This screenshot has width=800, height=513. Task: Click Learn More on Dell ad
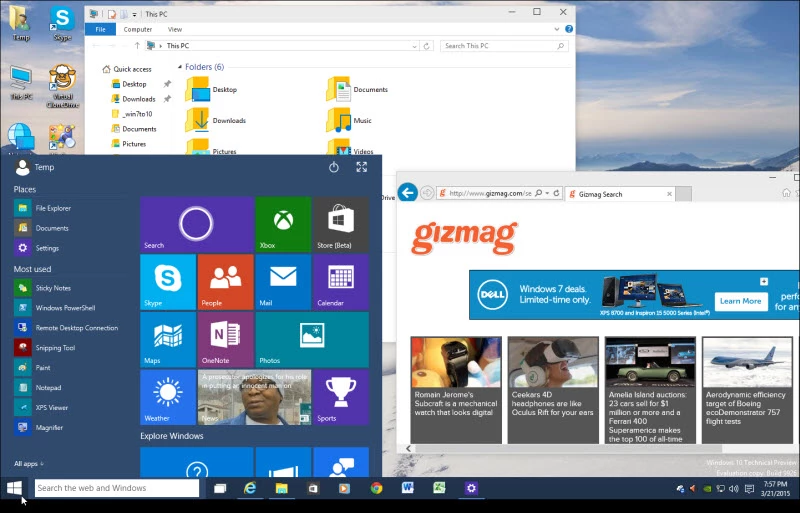click(740, 301)
